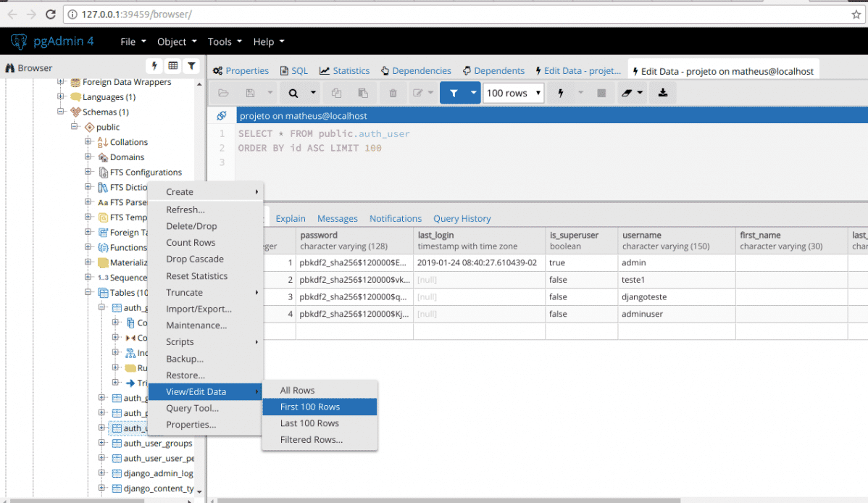
Task: Switch to the Statistics tab
Action: coord(344,70)
